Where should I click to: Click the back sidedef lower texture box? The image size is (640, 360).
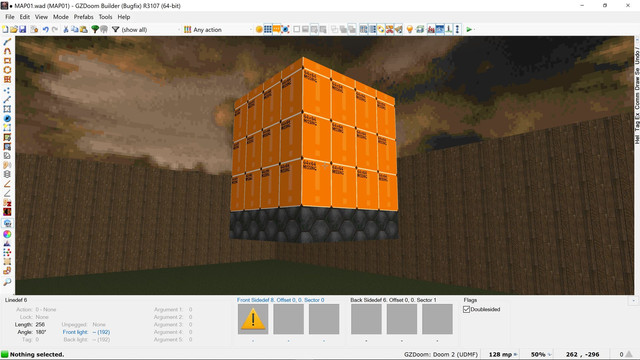pos(437,319)
